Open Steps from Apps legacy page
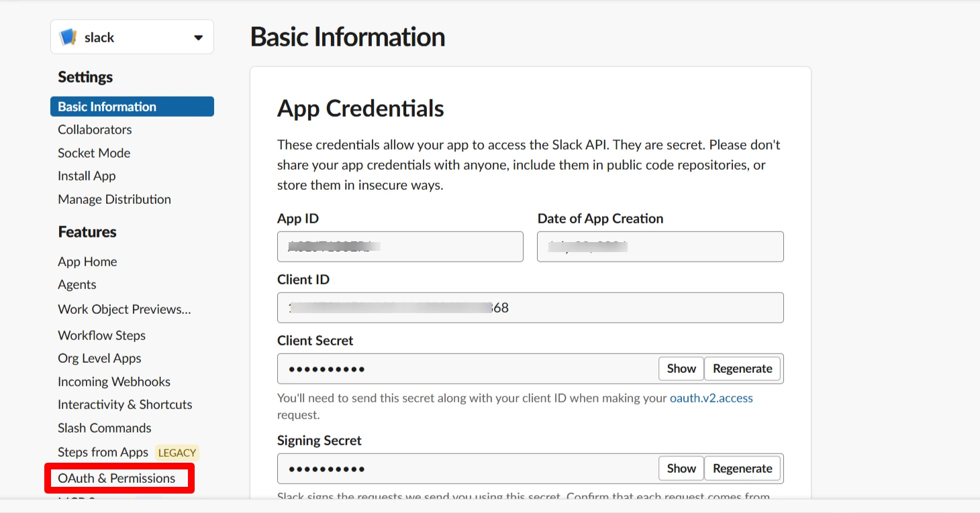The height and width of the screenshot is (513, 980). (x=103, y=452)
